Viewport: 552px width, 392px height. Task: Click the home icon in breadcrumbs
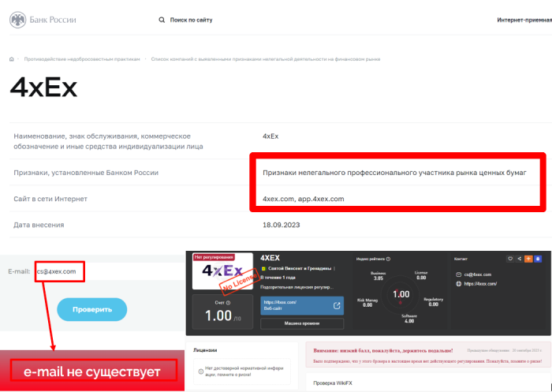tap(12, 59)
